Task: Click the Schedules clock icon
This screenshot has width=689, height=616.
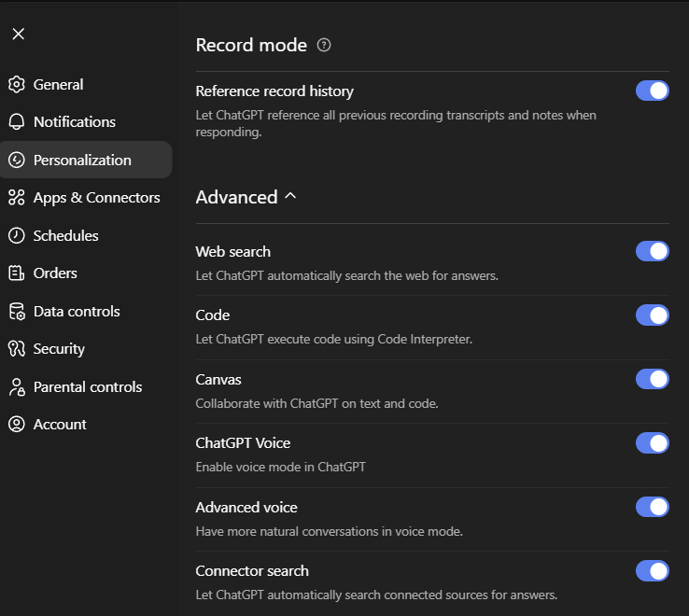Action: [16, 236]
